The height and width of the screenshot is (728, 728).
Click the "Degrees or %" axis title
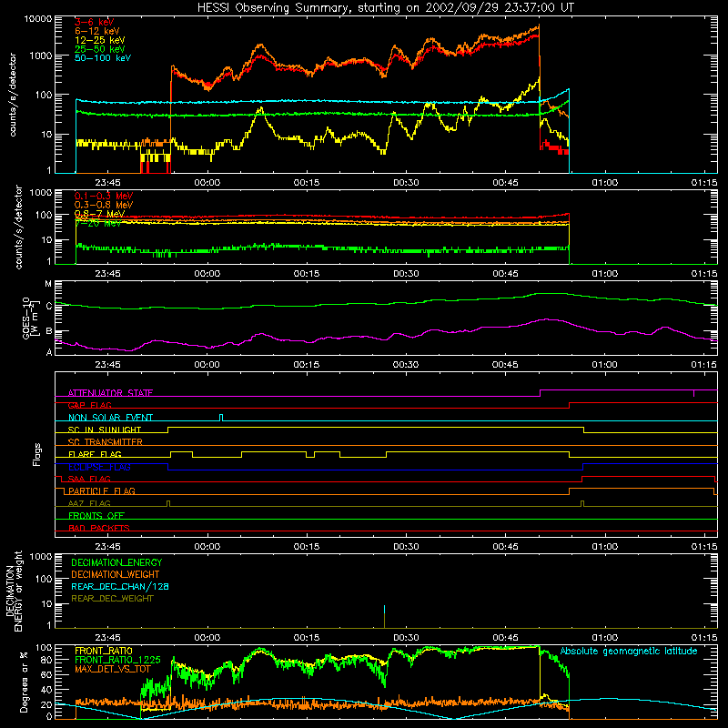[24, 682]
